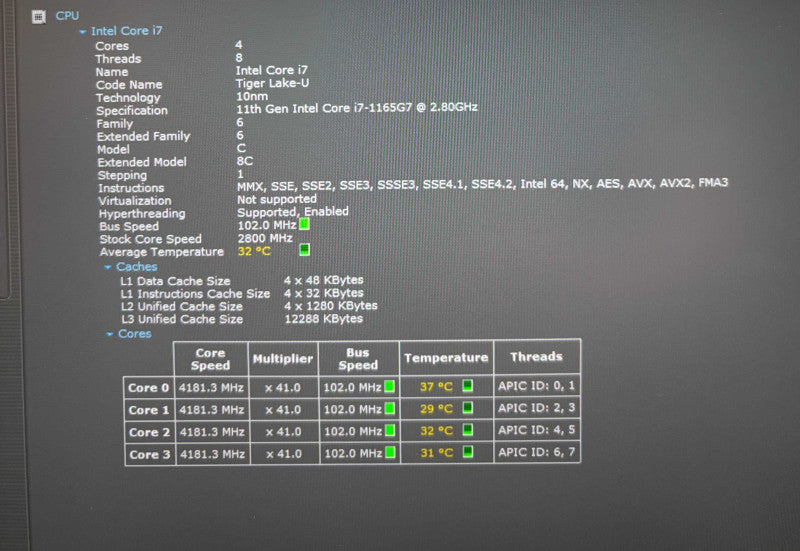Click the green graph icon beside Bus Speed 102.0 MHz
800x551 pixels.
coord(304,224)
